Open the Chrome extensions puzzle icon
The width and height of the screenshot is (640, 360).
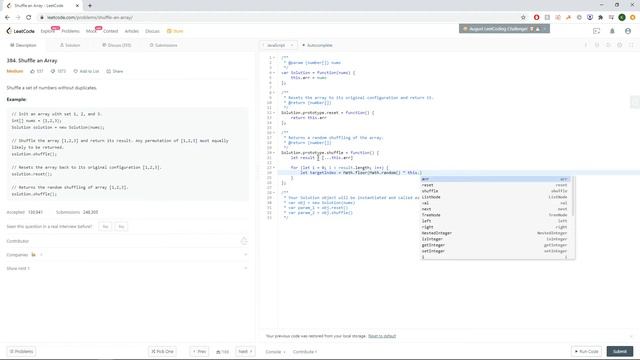[x=600, y=18]
